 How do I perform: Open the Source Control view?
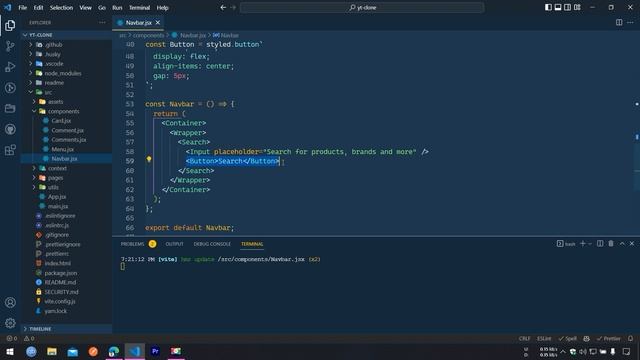pyautogui.click(x=10, y=46)
